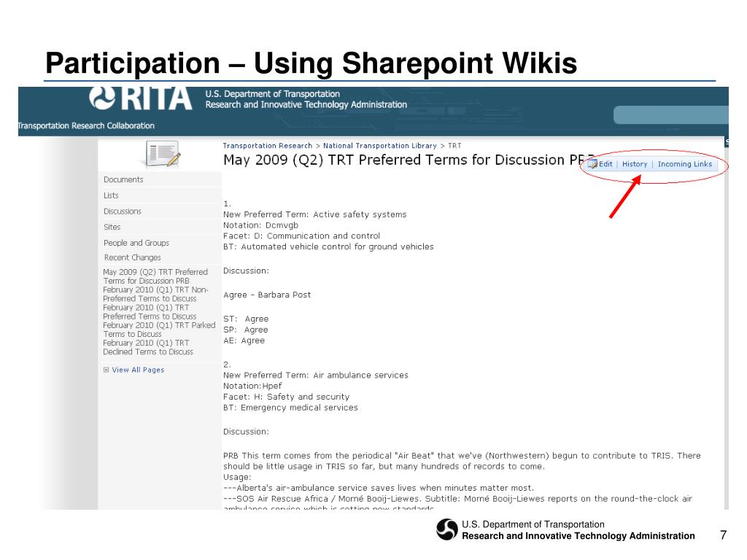Open Documents in the left navigation
This screenshot has height=560, width=747.
[123, 179]
